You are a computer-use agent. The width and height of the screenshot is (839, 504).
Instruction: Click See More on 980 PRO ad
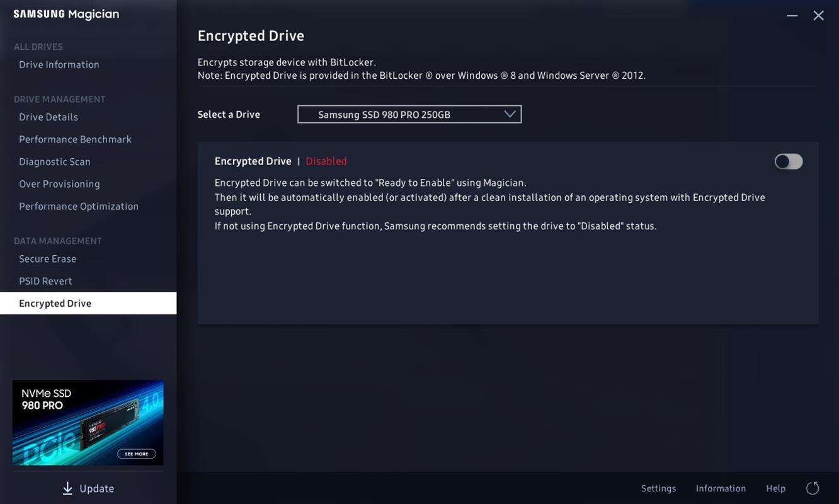(x=137, y=454)
